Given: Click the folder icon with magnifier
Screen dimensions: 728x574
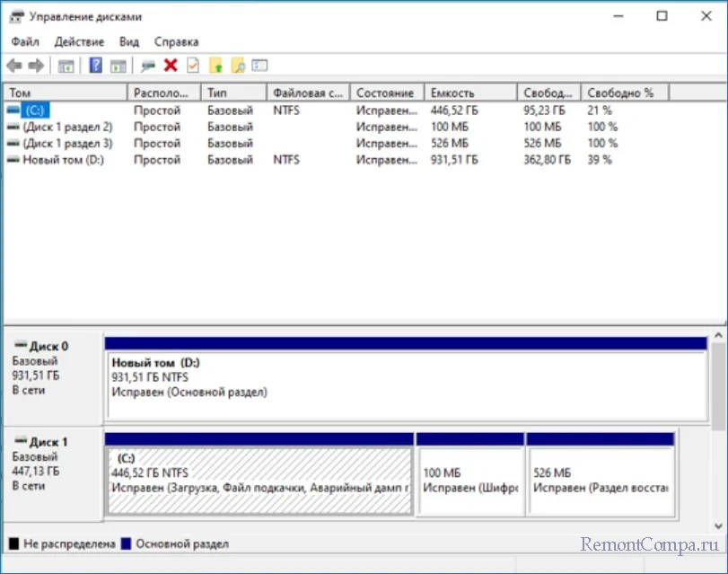Looking at the screenshot, I should click(238, 66).
